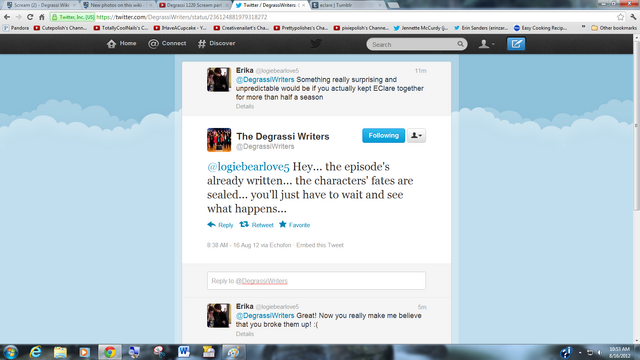Switch to the eclare Tumblr tab
Screen dimensions: 640x360
(x=347, y=5)
